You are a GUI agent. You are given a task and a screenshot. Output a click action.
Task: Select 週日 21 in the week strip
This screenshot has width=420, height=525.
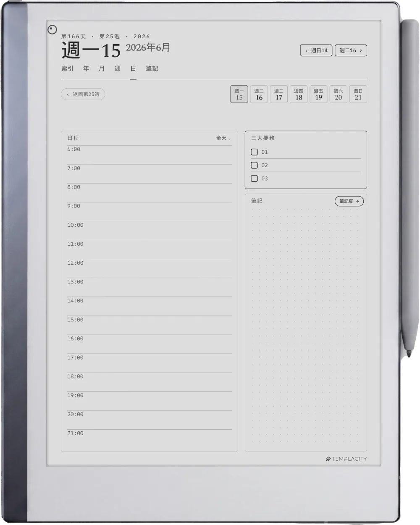coord(358,94)
